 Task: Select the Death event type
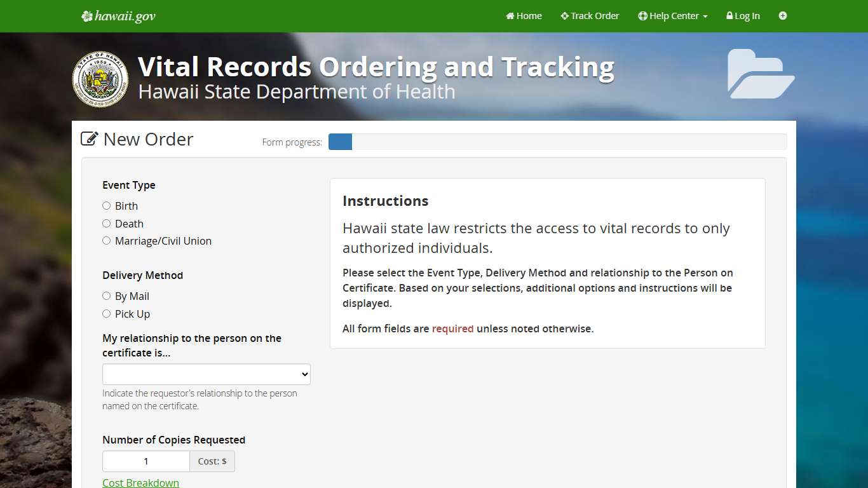point(106,223)
